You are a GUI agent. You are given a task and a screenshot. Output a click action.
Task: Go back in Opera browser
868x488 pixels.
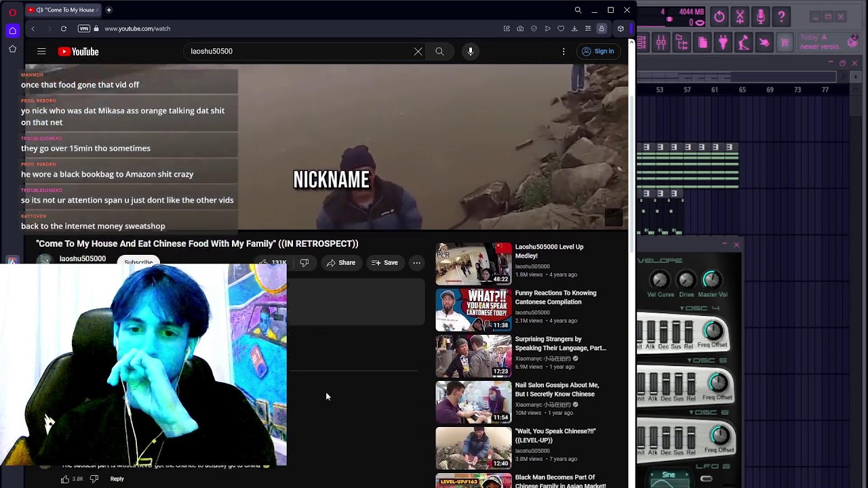click(x=33, y=28)
